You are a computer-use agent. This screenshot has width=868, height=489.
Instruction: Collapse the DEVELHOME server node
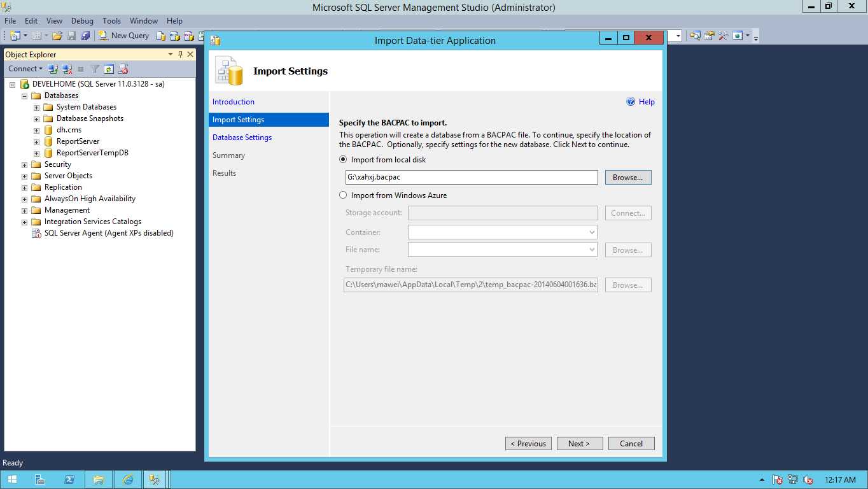pos(12,84)
